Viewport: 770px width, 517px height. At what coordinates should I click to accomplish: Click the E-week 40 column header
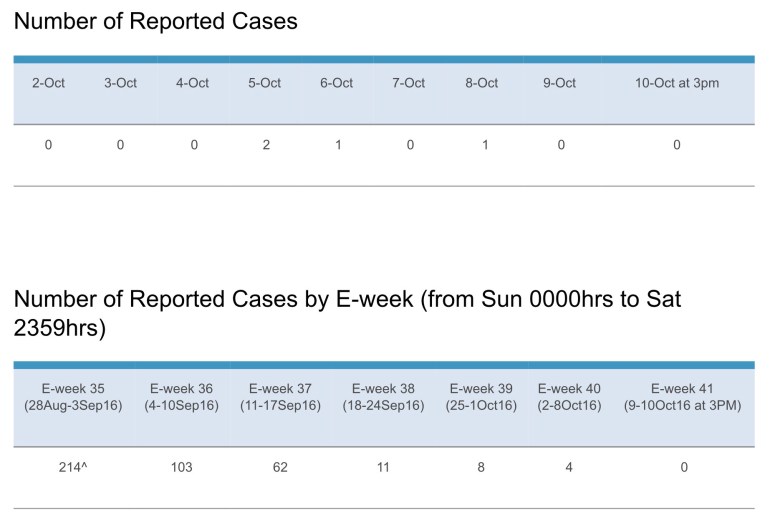[569, 397]
